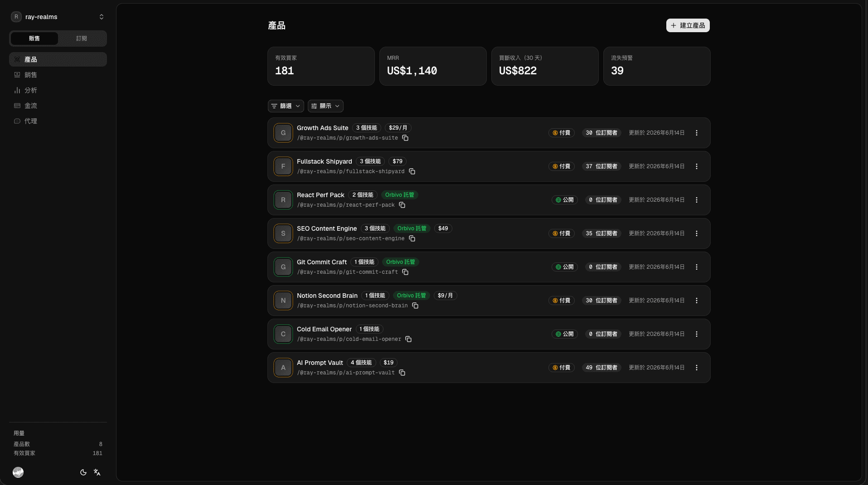Copy the ai-prompt-vault product path
Image resolution: width=868 pixels, height=485 pixels.
click(402, 373)
